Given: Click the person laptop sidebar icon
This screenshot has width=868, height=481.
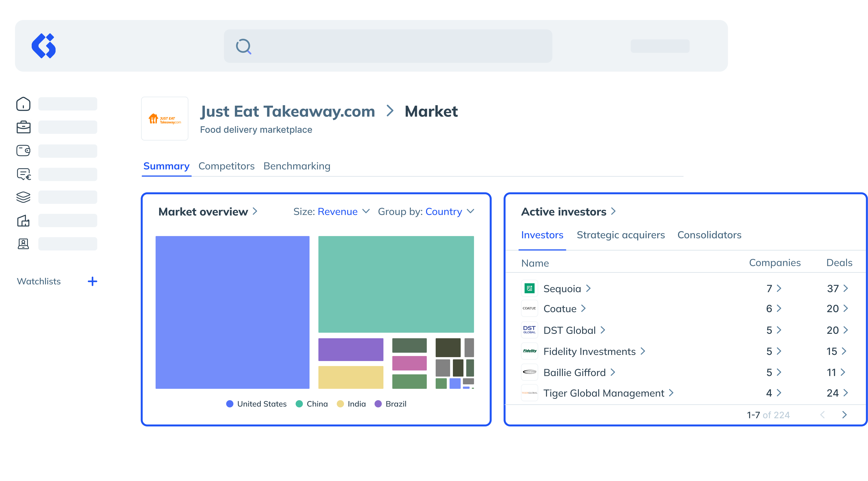Looking at the screenshot, I should click(x=23, y=243).
